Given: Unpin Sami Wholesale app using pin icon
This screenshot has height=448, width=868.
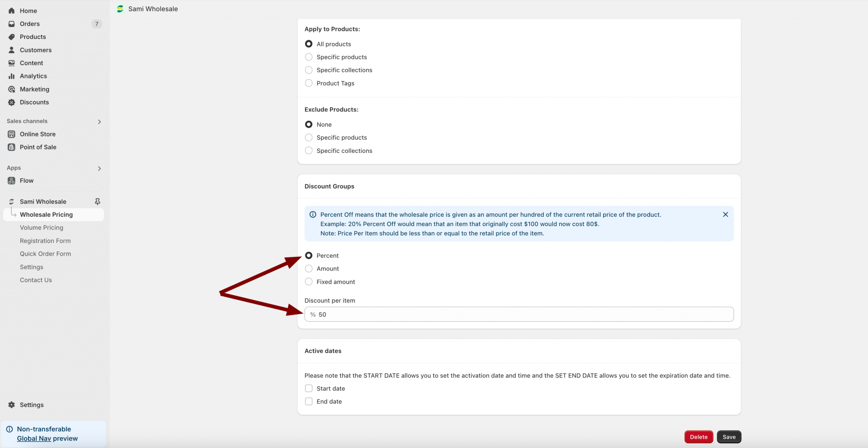Looking at the screenshot, I should (x=97, y=202).
